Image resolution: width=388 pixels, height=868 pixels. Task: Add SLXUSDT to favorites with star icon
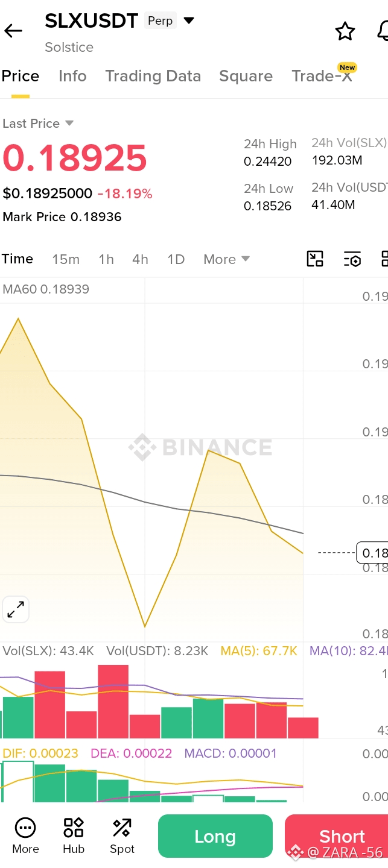(x=345, y=31)
